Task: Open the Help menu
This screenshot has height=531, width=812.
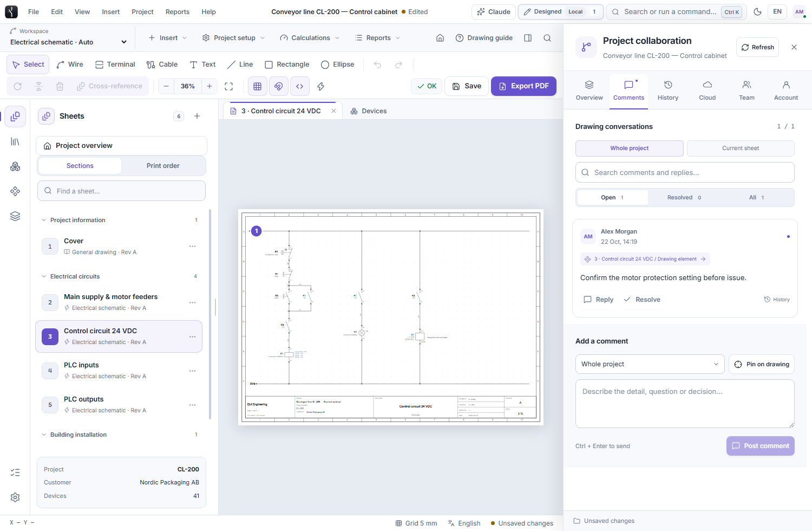Action: point(208,12)
